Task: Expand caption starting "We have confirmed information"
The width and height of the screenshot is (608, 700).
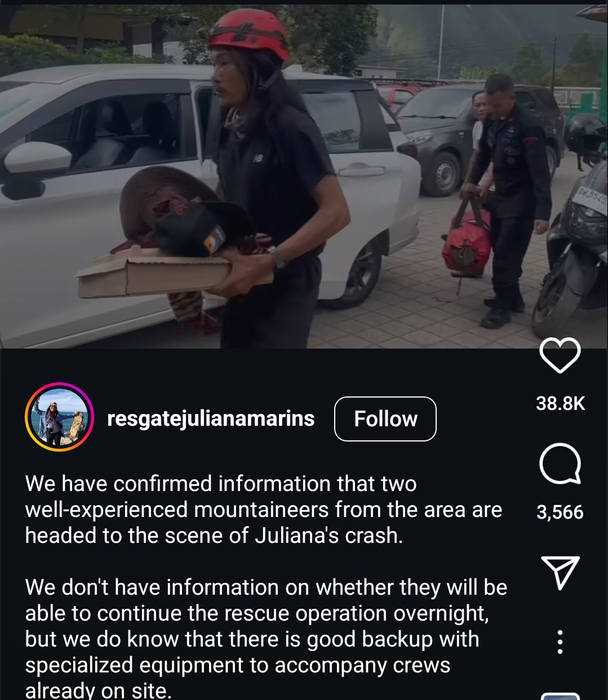Action: click(x=263, y=510)
